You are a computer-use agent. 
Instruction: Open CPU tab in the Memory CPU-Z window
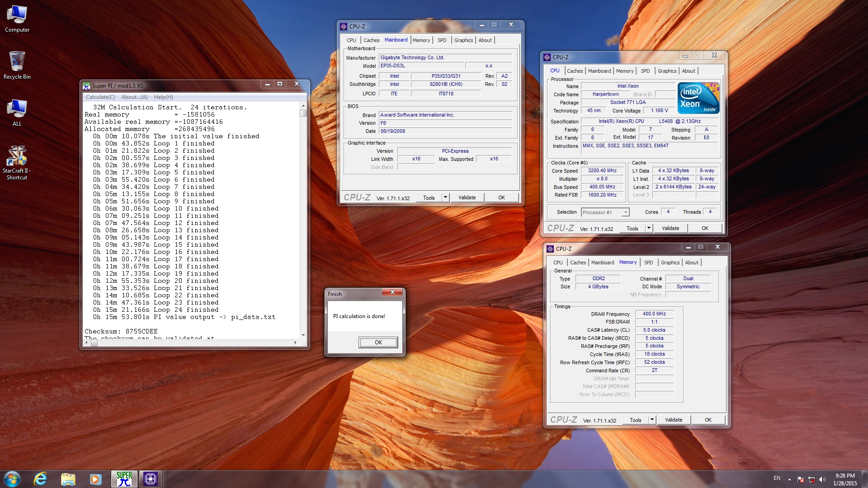[558, 263]
